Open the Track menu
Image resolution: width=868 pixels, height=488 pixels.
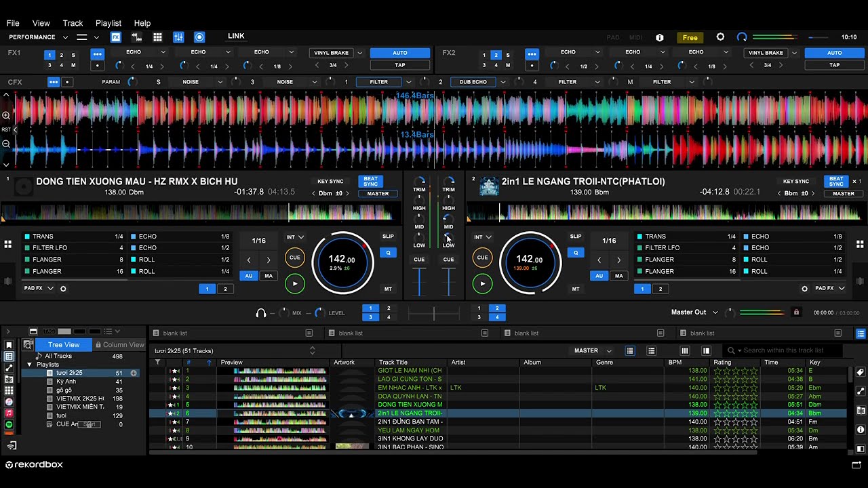73,23
